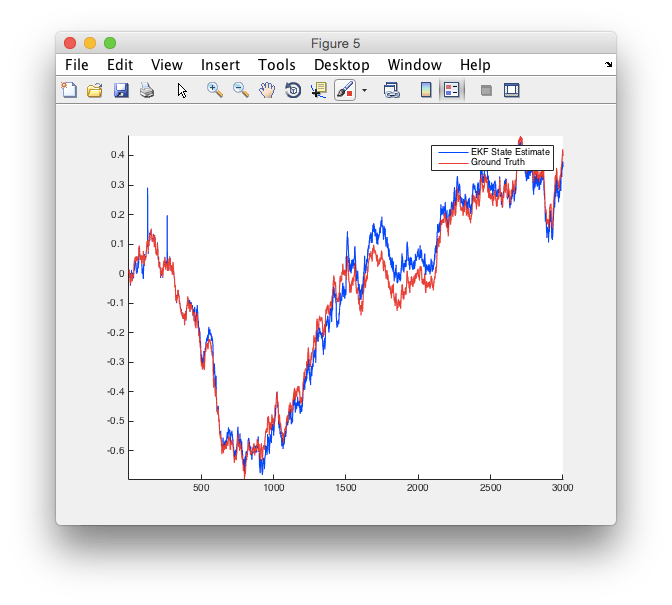Open the Help menu

point(475,65)
